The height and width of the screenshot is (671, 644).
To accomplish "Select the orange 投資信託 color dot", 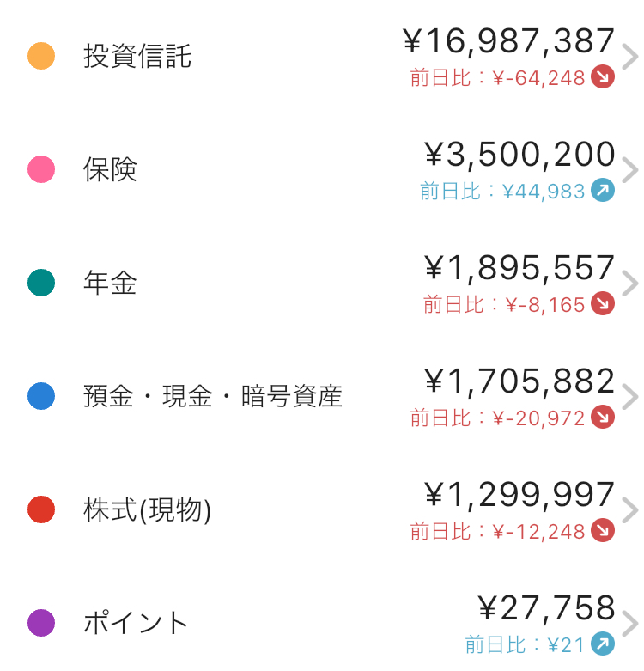I will click(41, 56).
